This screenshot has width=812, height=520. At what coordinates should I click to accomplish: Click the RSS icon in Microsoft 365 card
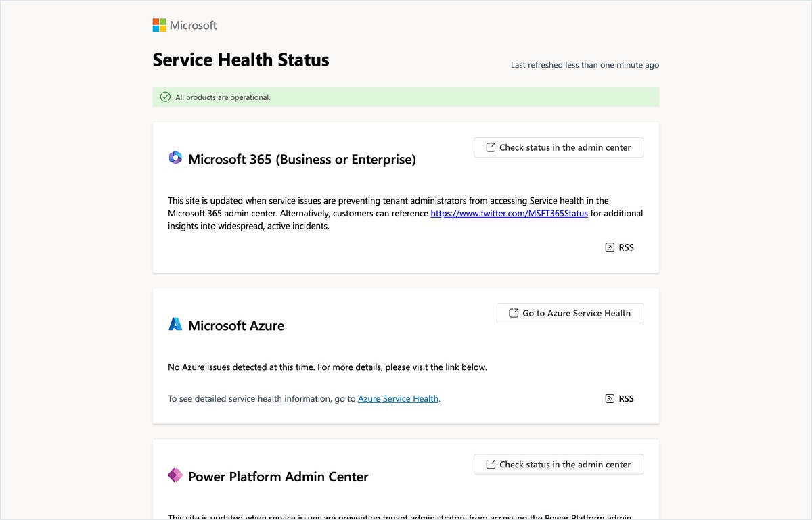610,247
